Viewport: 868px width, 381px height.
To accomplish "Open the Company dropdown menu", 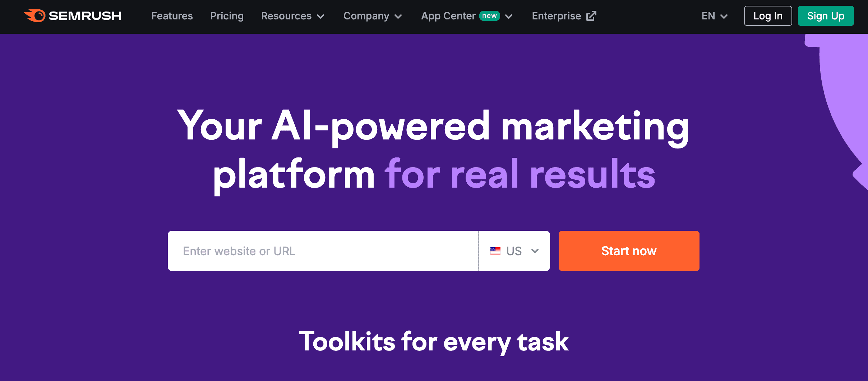I will tap(366, 16).
